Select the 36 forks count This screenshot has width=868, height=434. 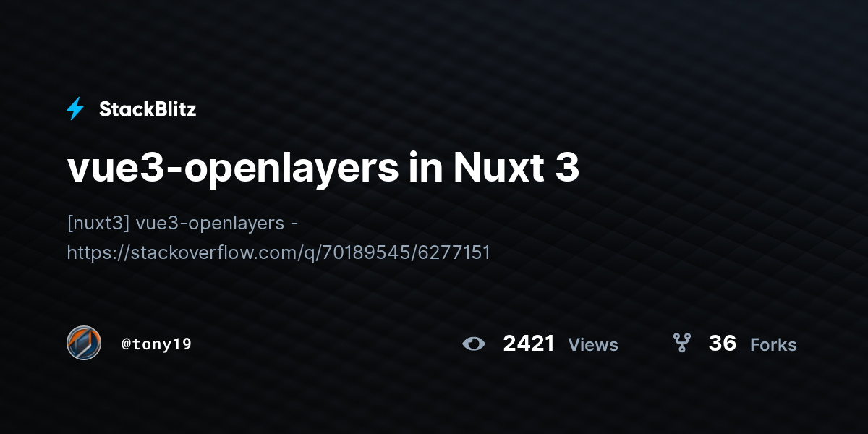tap(723, 344)
